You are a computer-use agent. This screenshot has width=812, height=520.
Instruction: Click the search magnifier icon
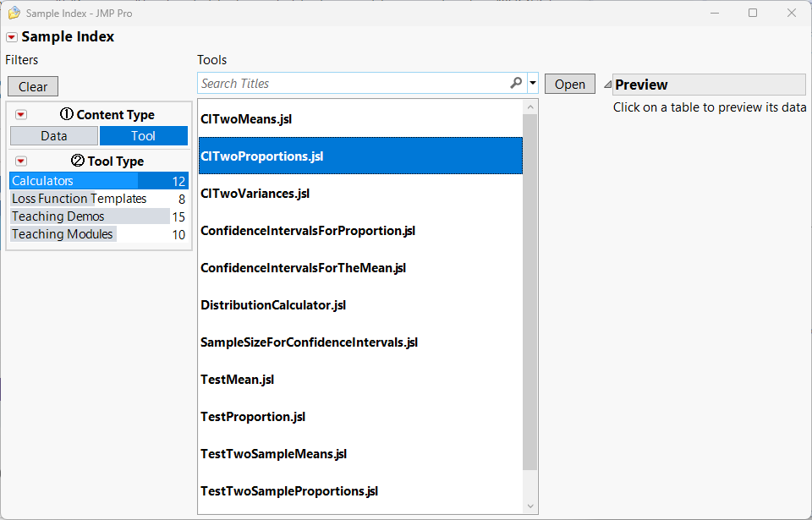tap(516, 83)
